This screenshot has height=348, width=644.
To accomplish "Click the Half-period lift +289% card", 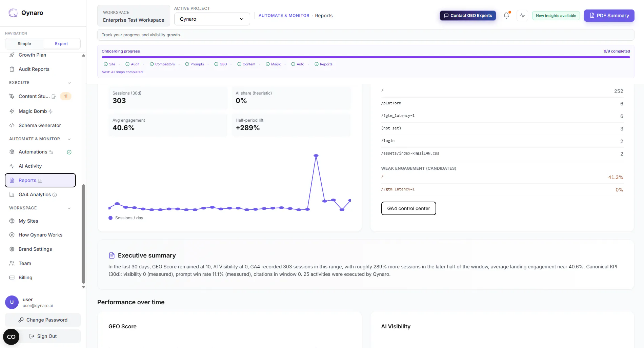I will pyautogui.click(x=291, y=125).
